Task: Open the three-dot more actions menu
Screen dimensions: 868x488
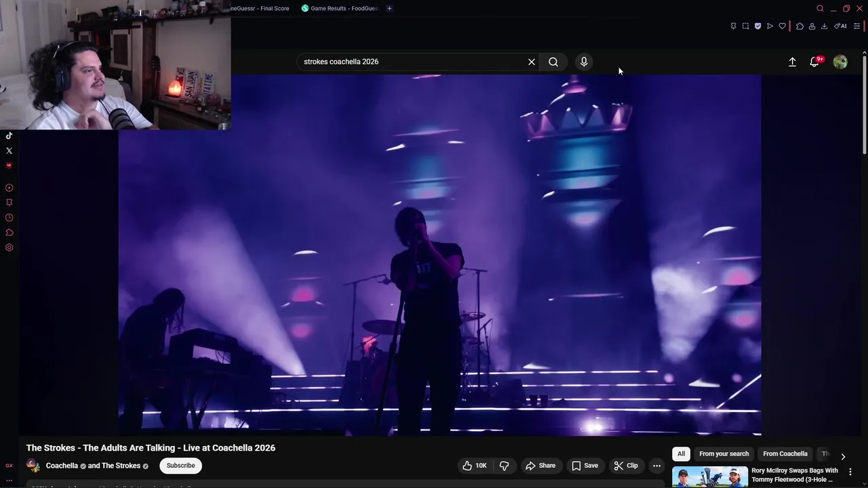Action: [x=656, y=466]
